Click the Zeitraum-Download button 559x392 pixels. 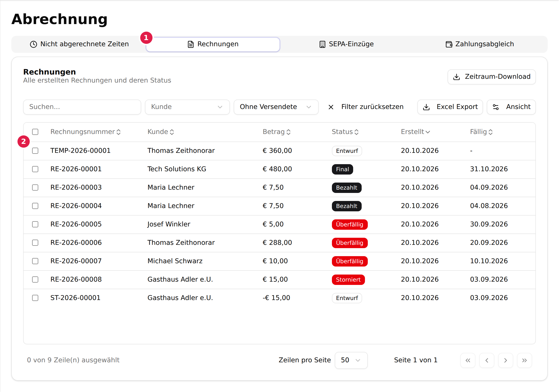[x=491, y=77]
